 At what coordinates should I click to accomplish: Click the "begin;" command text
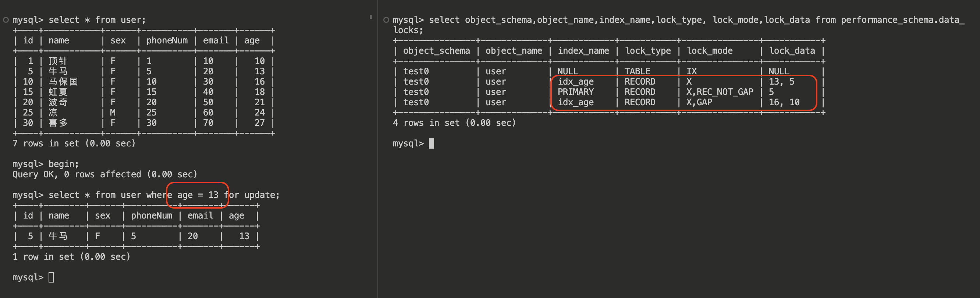click(64, 164)
